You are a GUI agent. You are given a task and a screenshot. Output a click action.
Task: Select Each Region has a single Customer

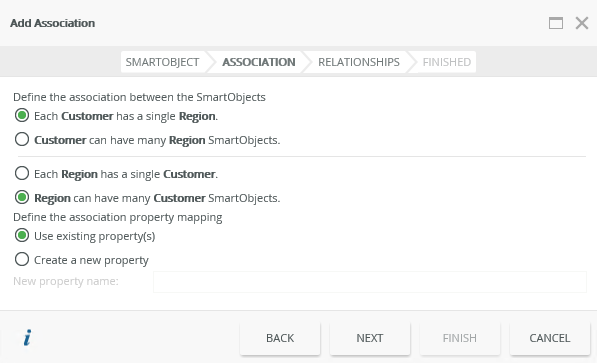22,173
